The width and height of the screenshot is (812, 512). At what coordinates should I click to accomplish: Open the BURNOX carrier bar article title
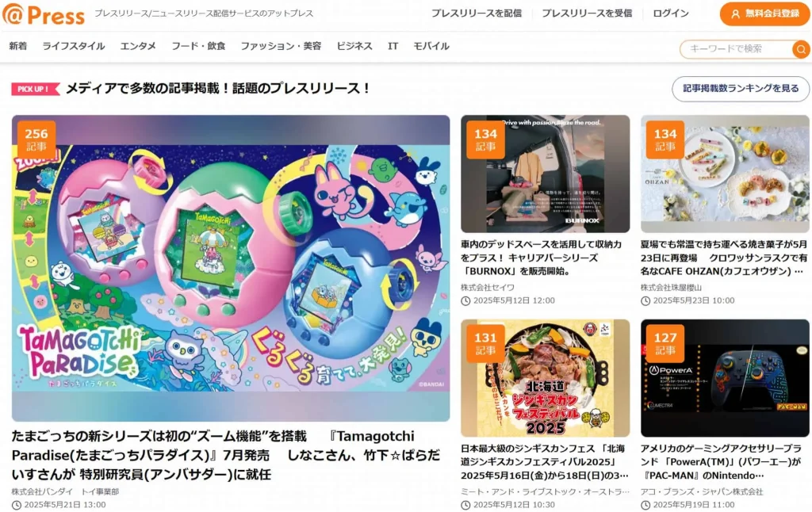click(x=541, y=258)
